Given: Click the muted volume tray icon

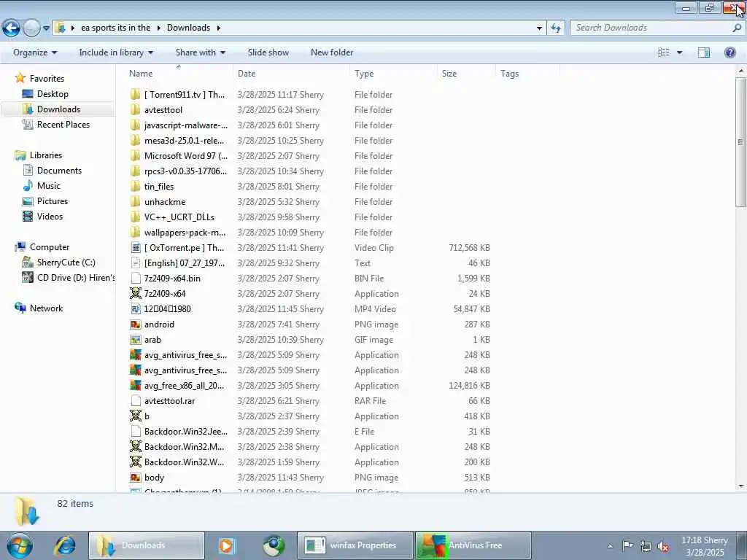Looking at the screenshot, I should [662, 546].
